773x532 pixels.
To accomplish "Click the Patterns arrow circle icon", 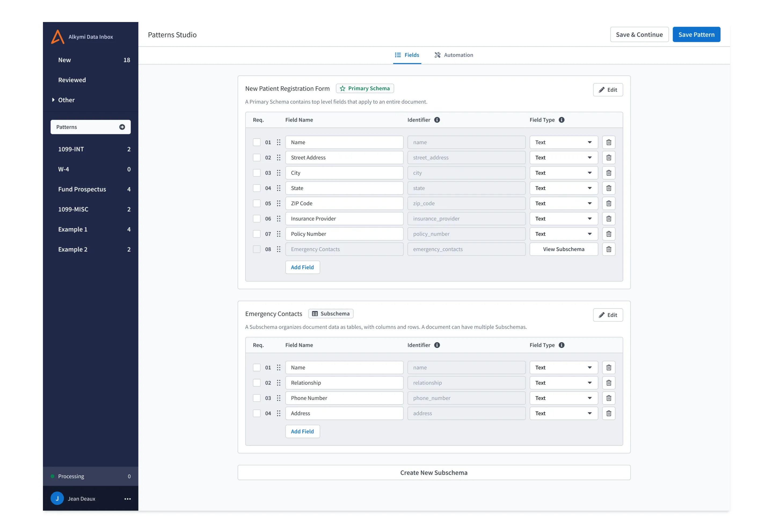I will (x=122, y=127).
